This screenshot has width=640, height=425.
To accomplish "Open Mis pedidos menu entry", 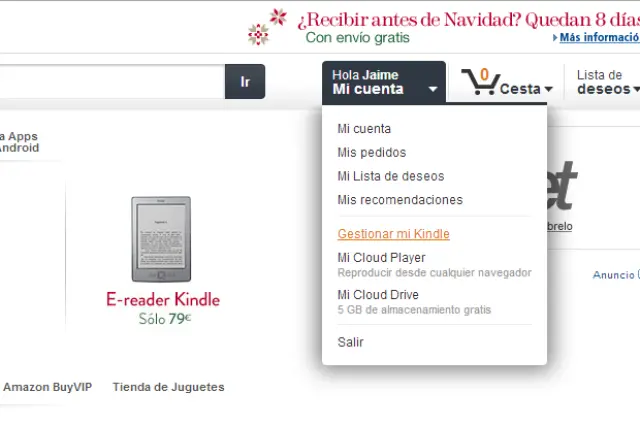I will coord(372,153).
